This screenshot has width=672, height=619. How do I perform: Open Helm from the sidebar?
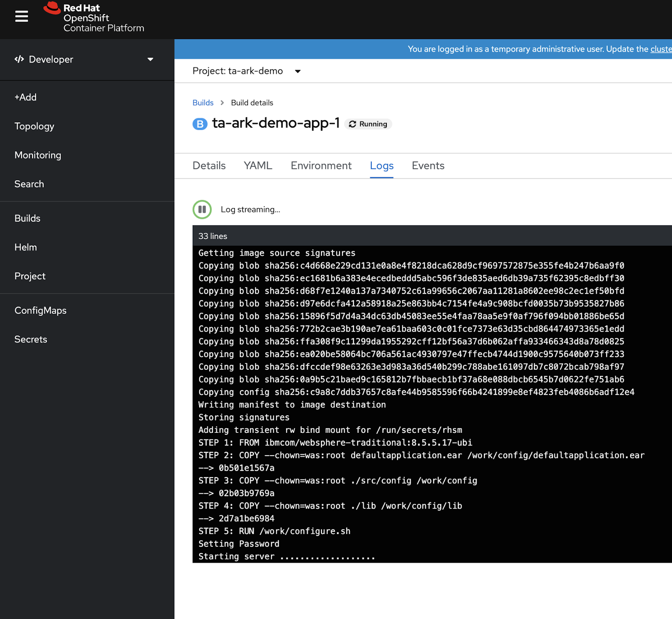click(26, 247)
